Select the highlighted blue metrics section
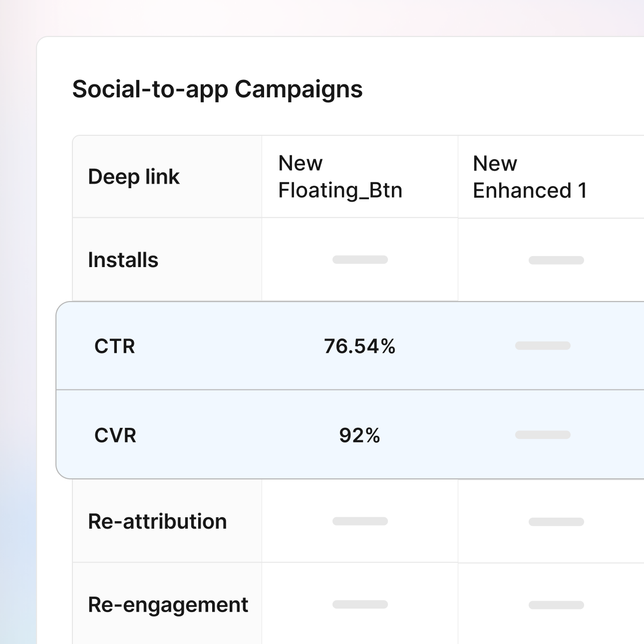 tap(349, 389)
